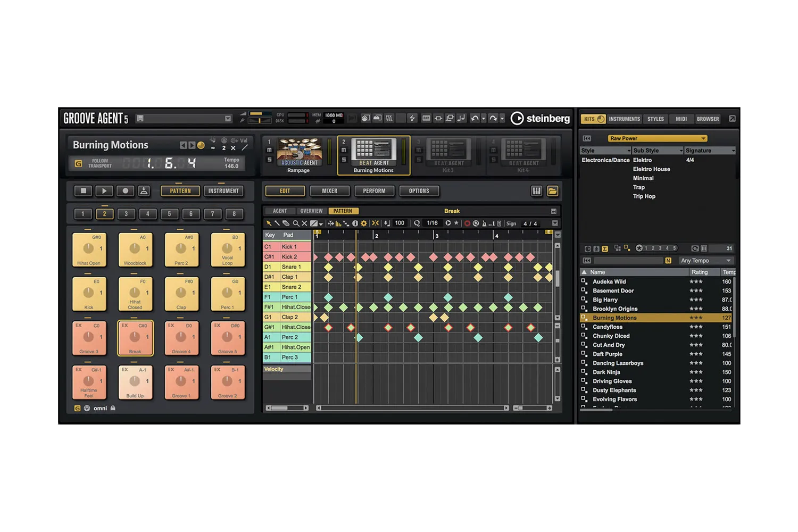Mute agent slot 1 Rampage
This screenshot has width=798, height=532.
(x=269, y=151)
